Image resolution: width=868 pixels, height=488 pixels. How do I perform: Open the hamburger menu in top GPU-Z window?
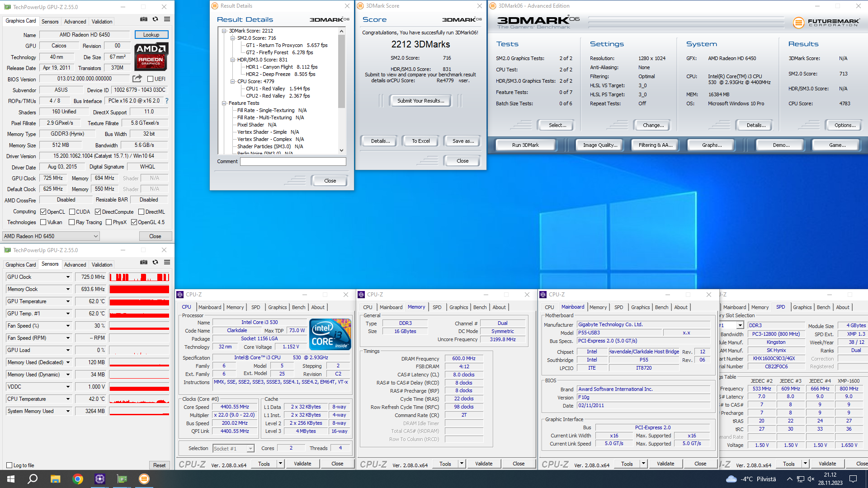click(x=167, y=19)
